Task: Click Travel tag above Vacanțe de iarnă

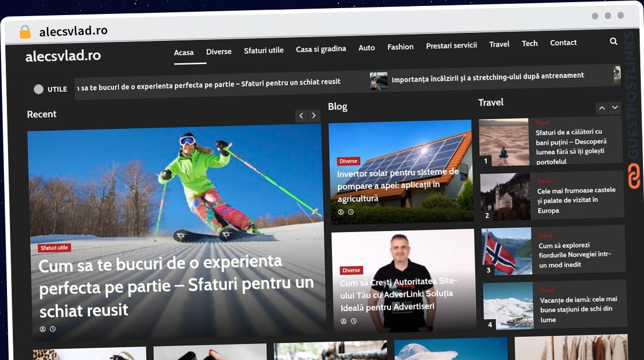Action: coord(547,291)
